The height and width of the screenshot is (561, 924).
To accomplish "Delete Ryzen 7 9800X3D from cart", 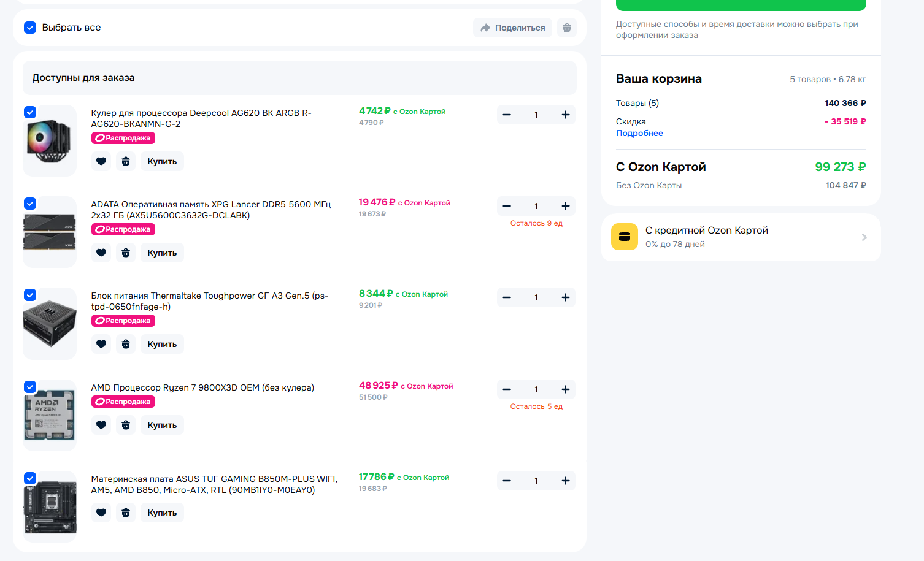I will pos(126,425).
